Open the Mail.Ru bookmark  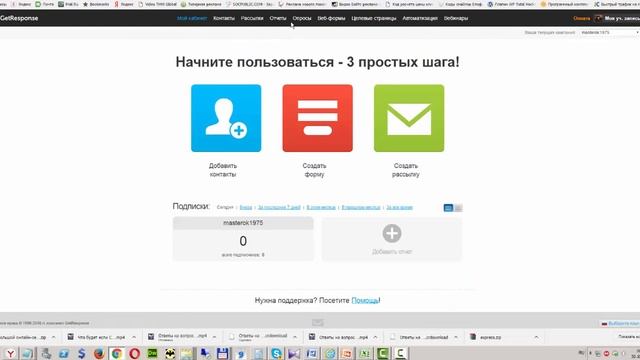pyautogui.click(x=68, y=4)
